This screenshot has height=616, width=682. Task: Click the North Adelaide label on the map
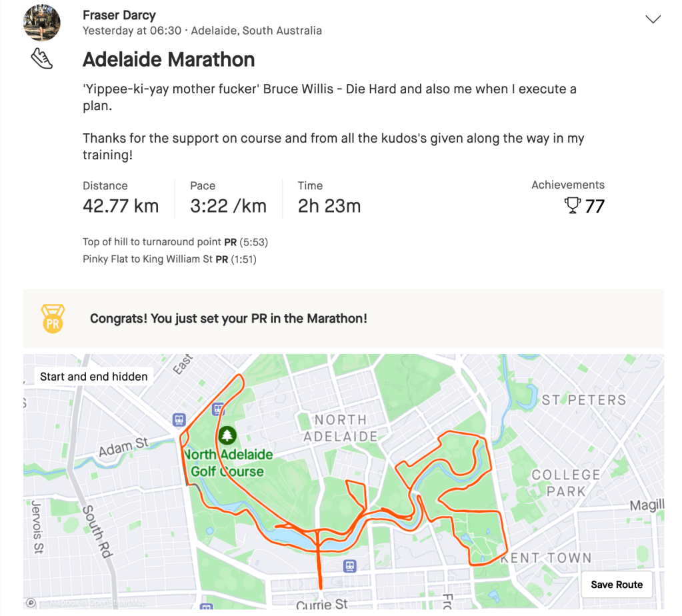coord(340,428)
